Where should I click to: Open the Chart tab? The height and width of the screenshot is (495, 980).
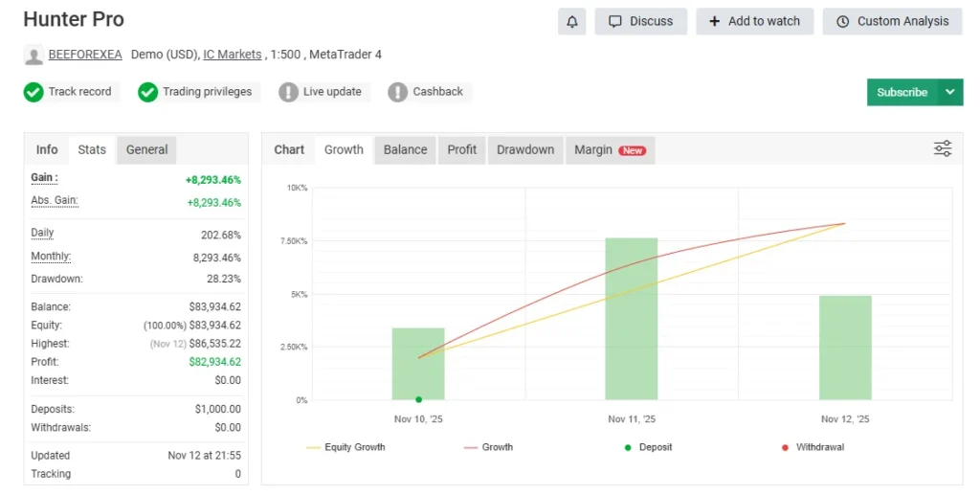tap(289, 150)
